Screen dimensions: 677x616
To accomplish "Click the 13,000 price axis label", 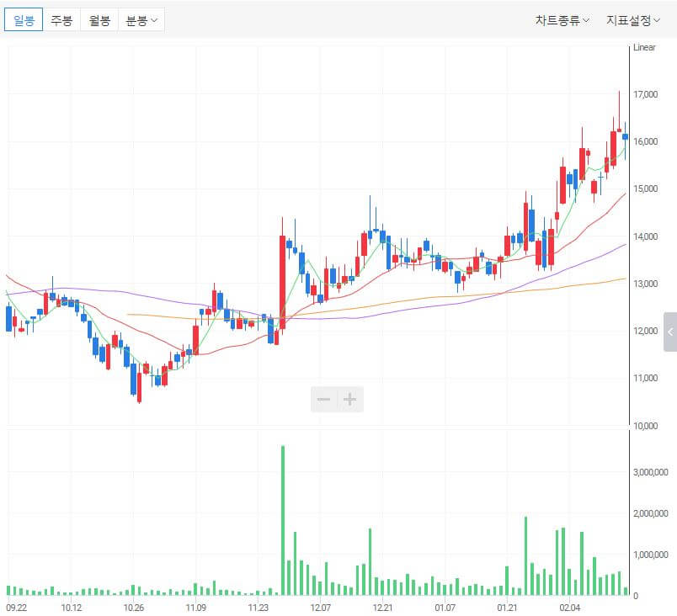I will pos(646,284).
